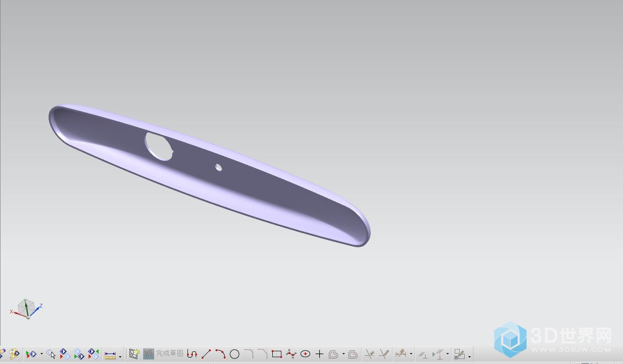
Task: Select the Line sketch tool
Action: coord(206,354)
